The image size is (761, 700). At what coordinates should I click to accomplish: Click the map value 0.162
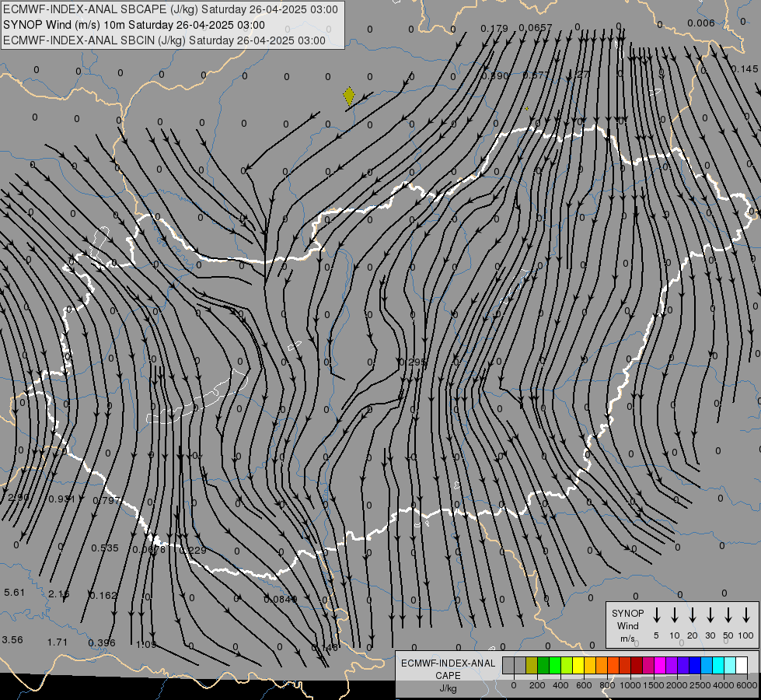click(x=103, y=595)
